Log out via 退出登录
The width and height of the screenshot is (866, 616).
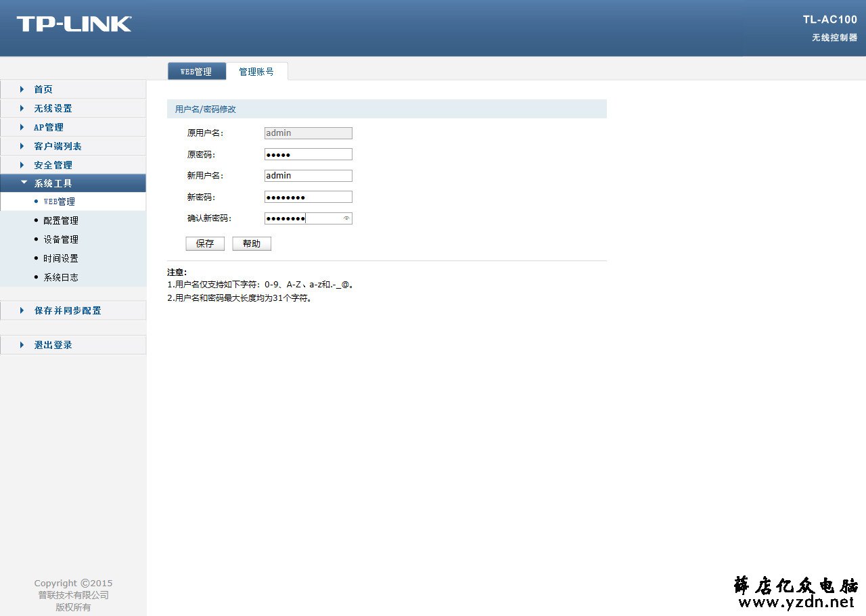(x=73, y=345)
